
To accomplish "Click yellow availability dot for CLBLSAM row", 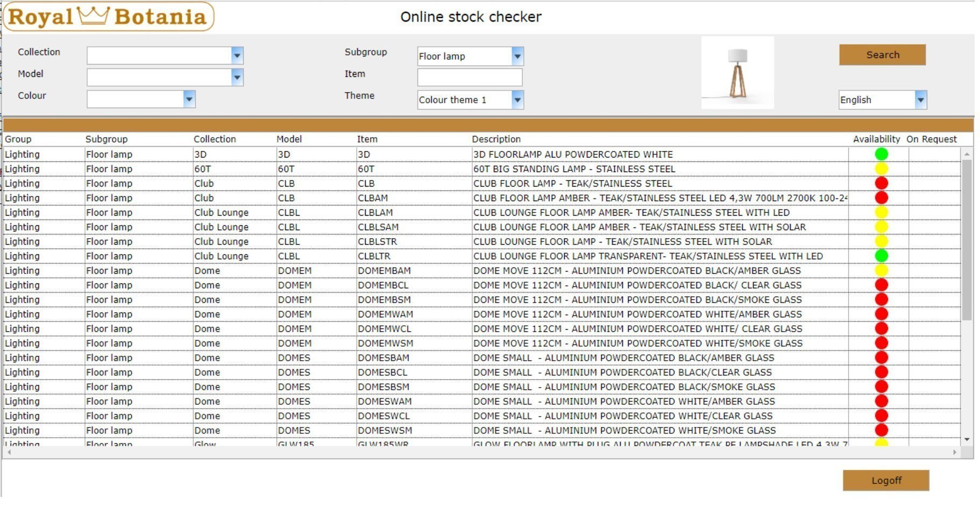I will coord(881,227).
